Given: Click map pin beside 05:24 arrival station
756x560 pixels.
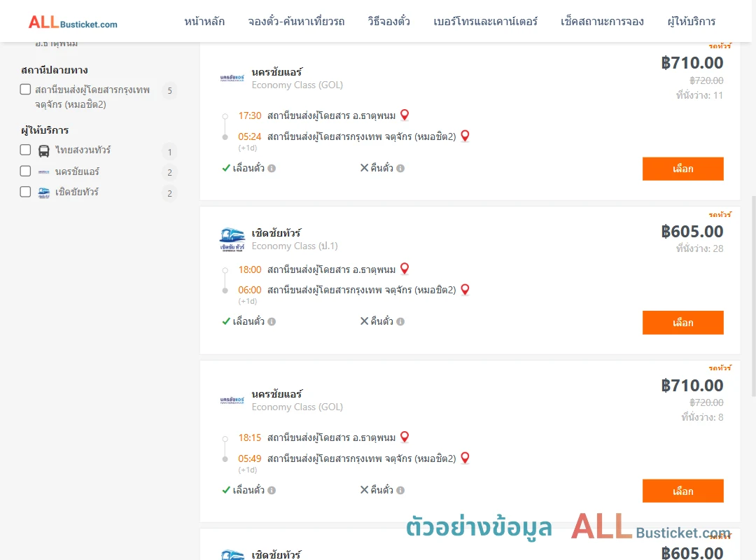Looking at the screenshot, I should click(465, 136).
